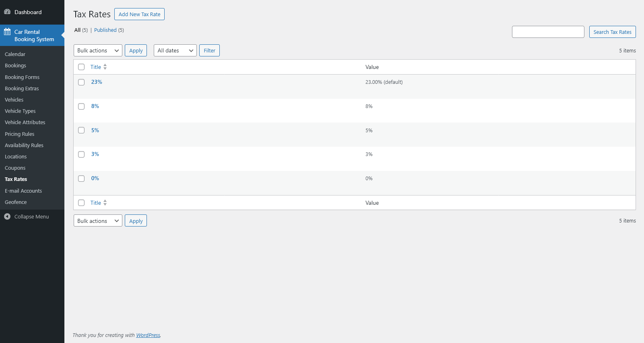
Task: Click the Tax Rates page heading
Action: coord(92,14)
